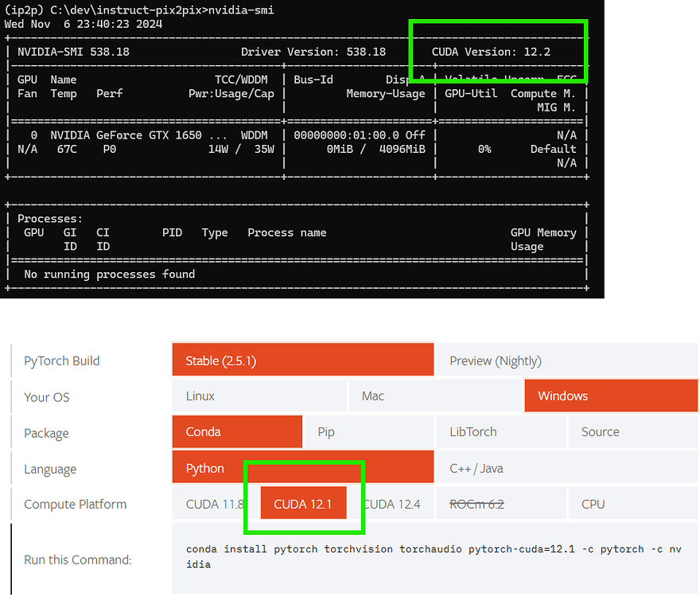Click the 'Process name' column header
Image resolution: width=700 pixels, height=597 pixels.
[287, 232]
